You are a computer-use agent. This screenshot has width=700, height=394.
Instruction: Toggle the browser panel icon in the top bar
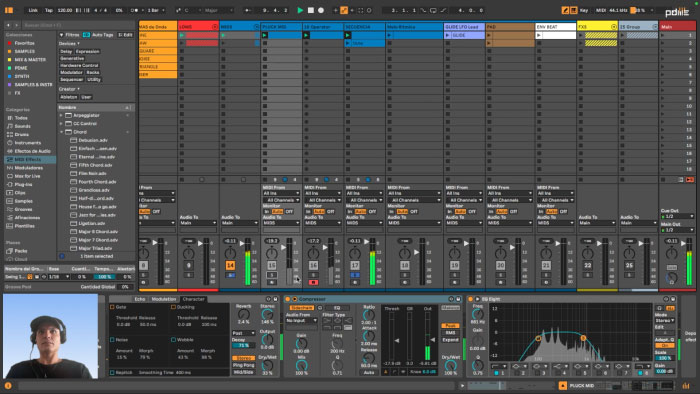9,10
